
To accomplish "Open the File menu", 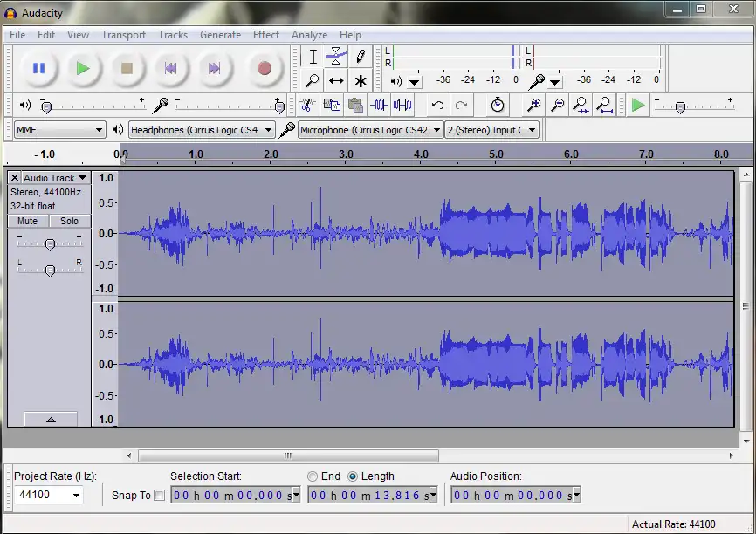I will 17,35.
